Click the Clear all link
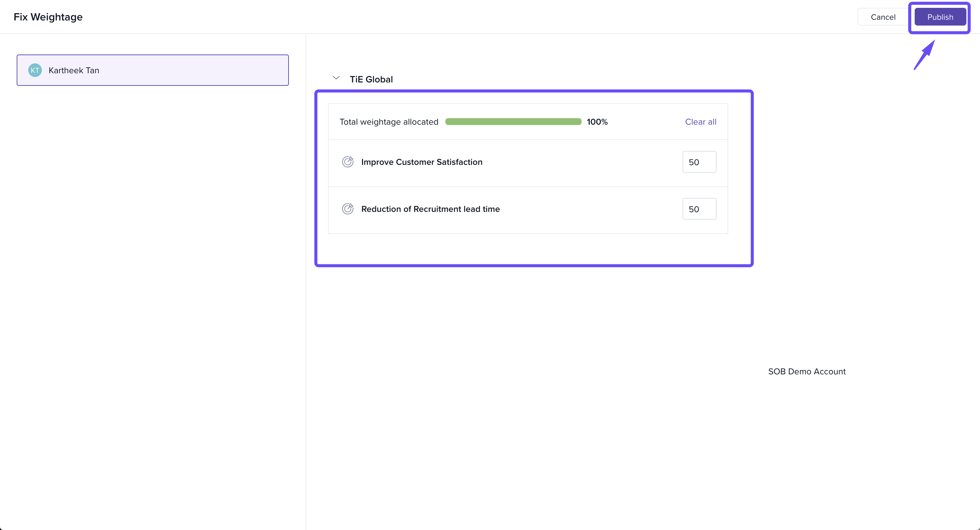The width and height of the screenshot is (980, 530). tap(700, 122)
